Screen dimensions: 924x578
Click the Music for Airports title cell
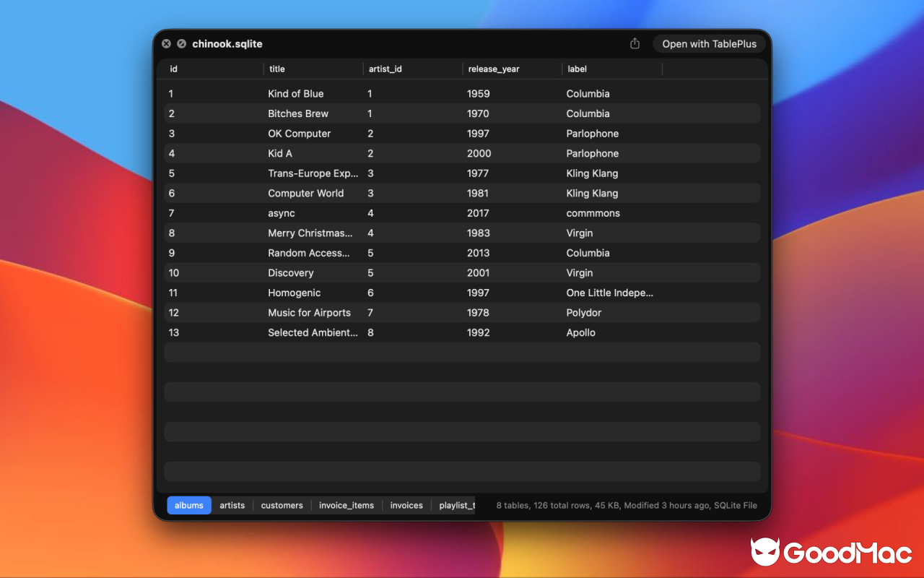pyautogui.click(x=309, y=312)
